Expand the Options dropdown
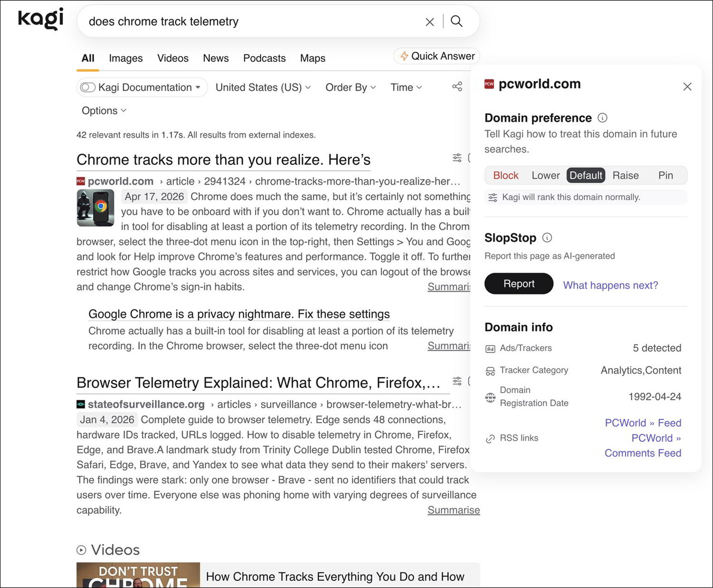Image resolution: width=713 pixels, height=588 pixels. (x=104, y=111)
